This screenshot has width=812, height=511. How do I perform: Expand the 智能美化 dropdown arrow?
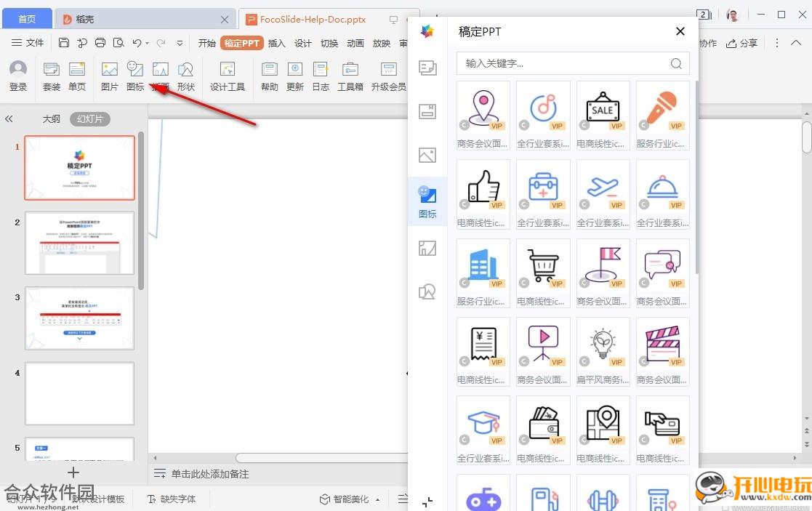(x=377, y=499)
